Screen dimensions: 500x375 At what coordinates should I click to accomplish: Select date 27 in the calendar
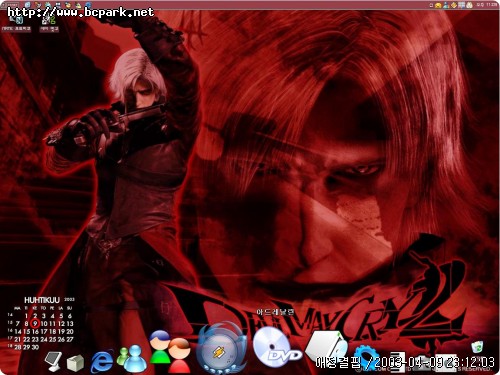(x=70, y=339)
